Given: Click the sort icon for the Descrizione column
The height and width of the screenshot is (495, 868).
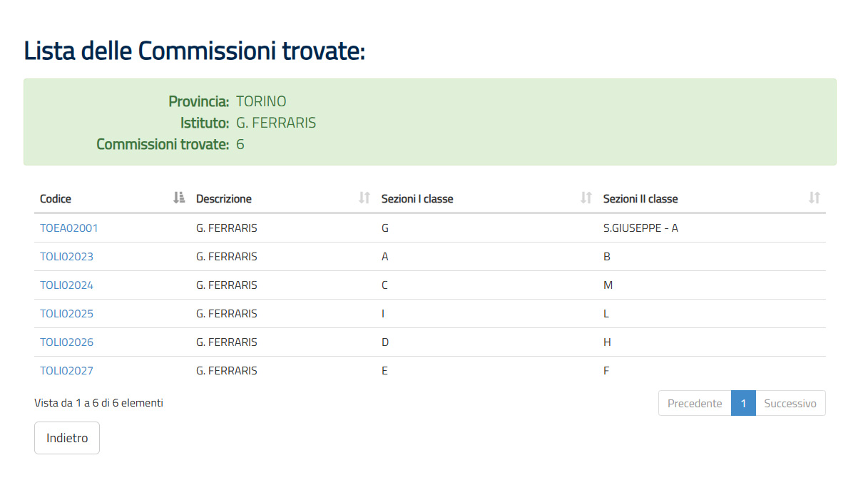Looking at the screenshot, I should 362,198.
